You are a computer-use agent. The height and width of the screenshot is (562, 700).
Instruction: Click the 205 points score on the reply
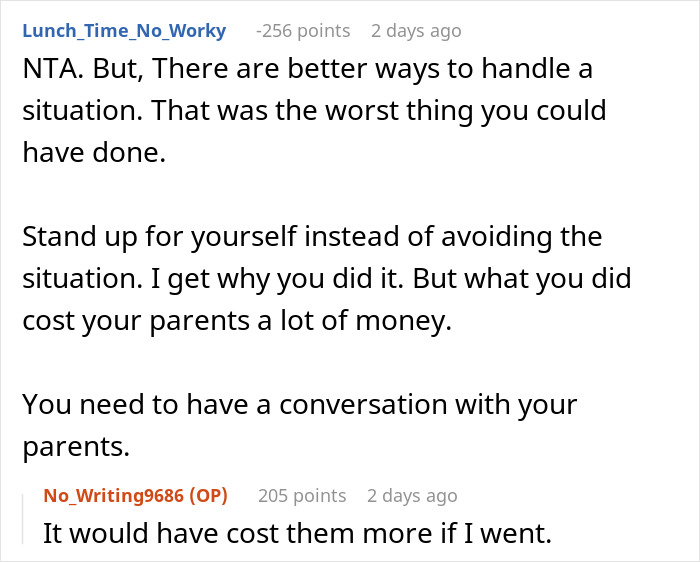point(302,495)
